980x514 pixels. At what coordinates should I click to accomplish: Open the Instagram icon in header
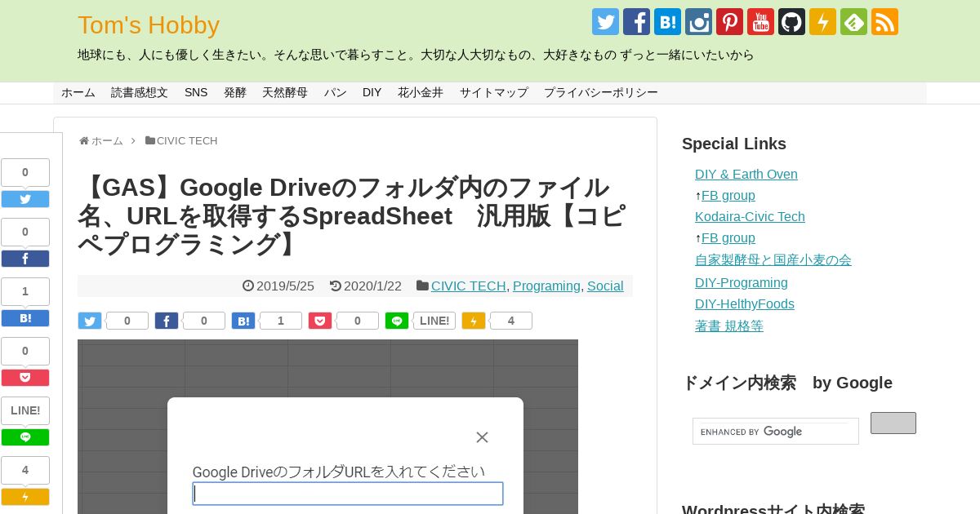[x=698, y=21]
